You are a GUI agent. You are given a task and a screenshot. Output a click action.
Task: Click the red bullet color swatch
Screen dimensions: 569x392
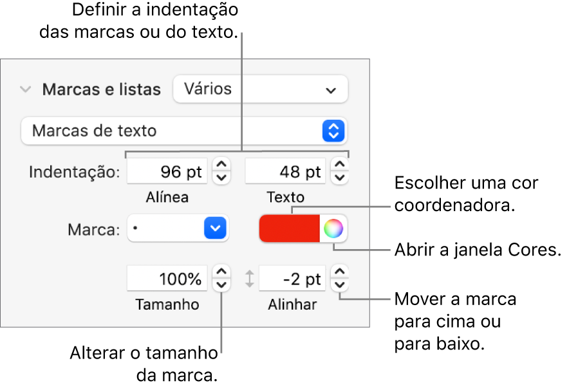pyautogui.click(x=289, y=228)
